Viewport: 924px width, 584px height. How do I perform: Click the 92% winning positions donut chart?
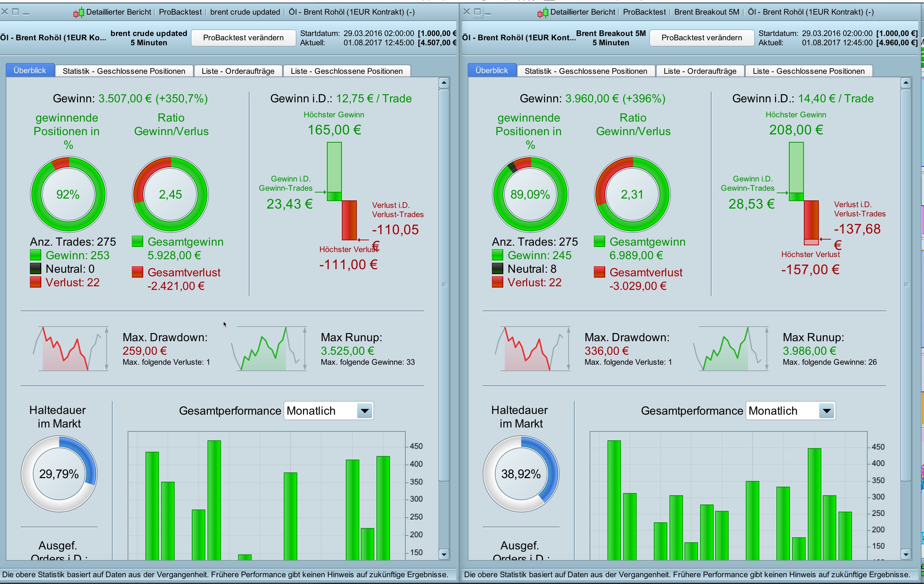68,195
